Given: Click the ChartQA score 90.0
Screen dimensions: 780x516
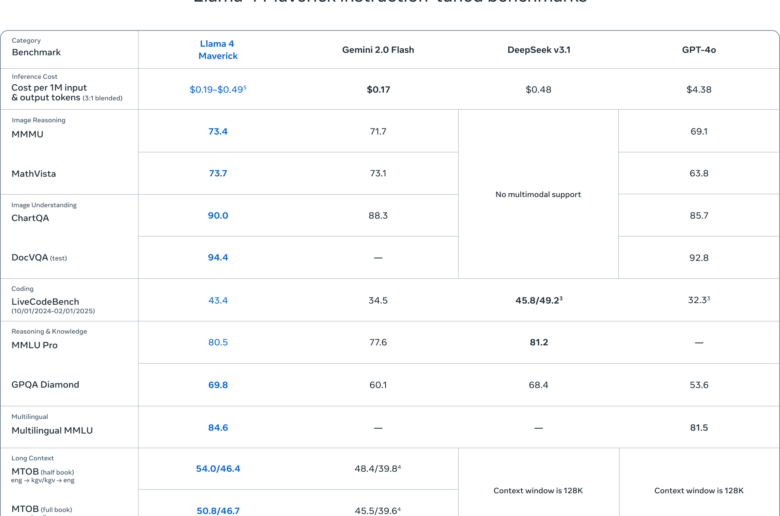Looking at the screenshot, I should pyautogui.click(x=218, y=215).
